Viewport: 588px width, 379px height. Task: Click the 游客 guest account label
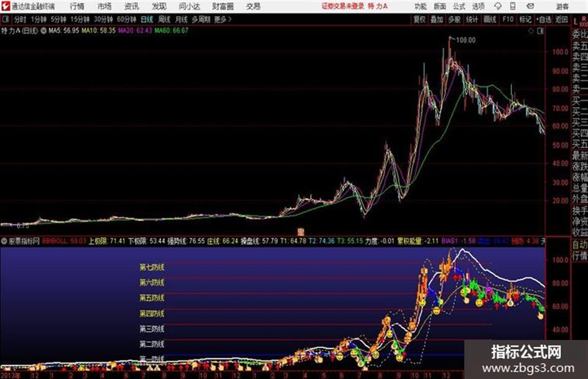point(562,6)
